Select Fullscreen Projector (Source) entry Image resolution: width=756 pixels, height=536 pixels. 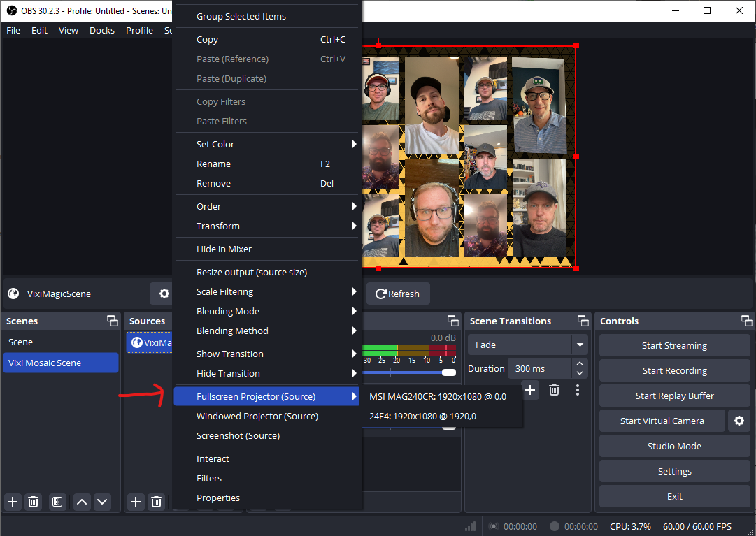266,396
